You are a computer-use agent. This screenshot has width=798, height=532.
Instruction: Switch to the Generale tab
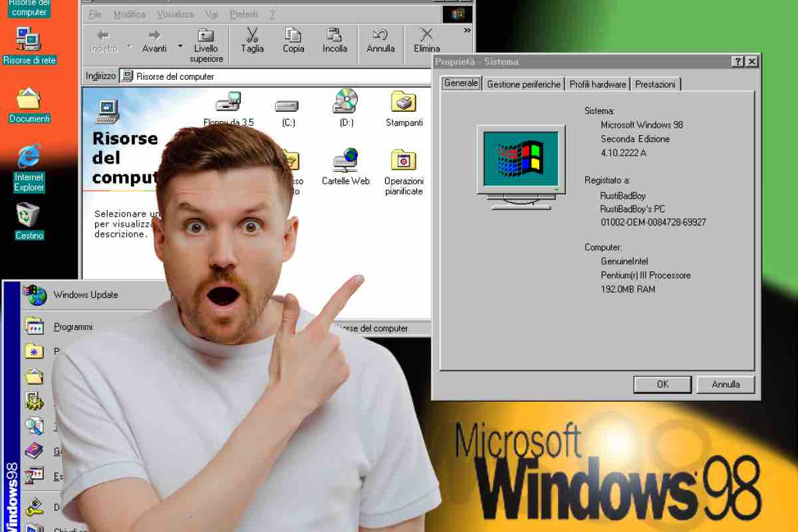point(461,83)
